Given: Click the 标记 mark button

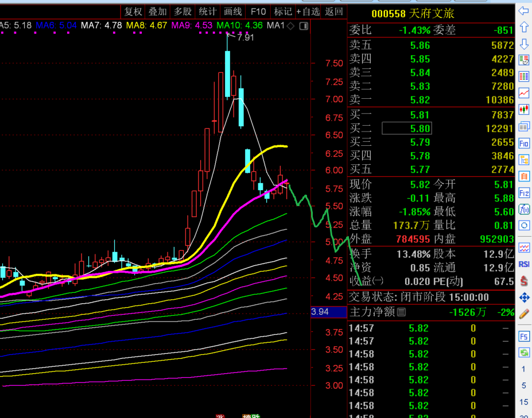Looking at the screenshot, I should click(283, 12).
